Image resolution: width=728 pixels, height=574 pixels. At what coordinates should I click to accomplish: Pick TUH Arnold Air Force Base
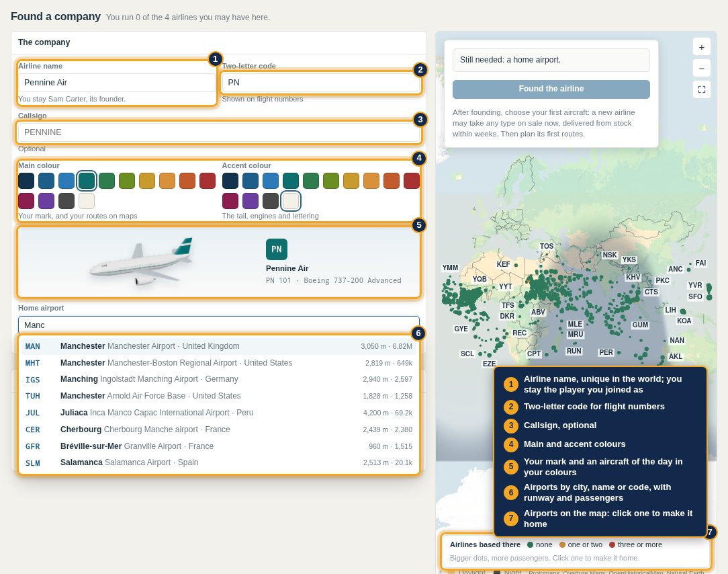[x=219, y=396]
